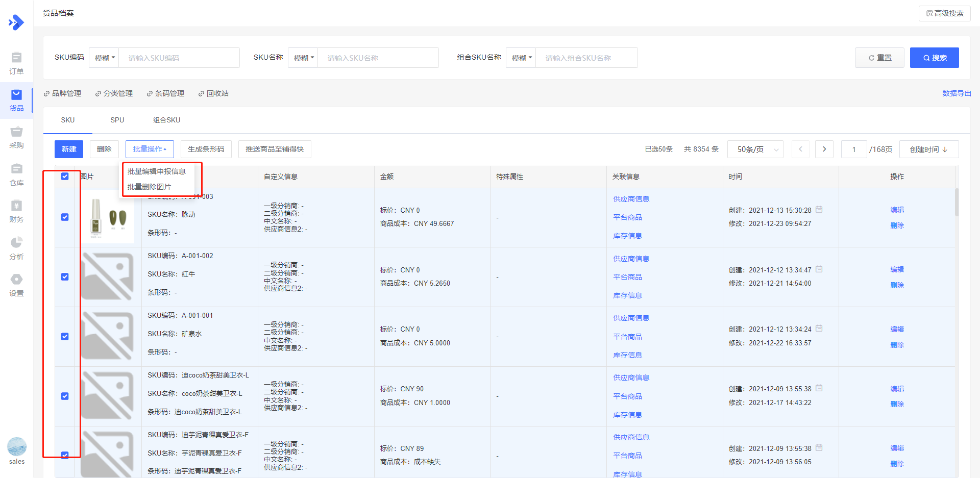Click 推送商品至铺得快 button

[x=275, y=149]
